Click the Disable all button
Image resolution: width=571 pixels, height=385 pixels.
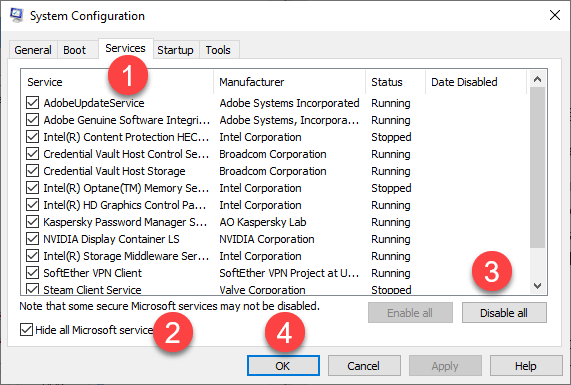click(x=504, y=313)
